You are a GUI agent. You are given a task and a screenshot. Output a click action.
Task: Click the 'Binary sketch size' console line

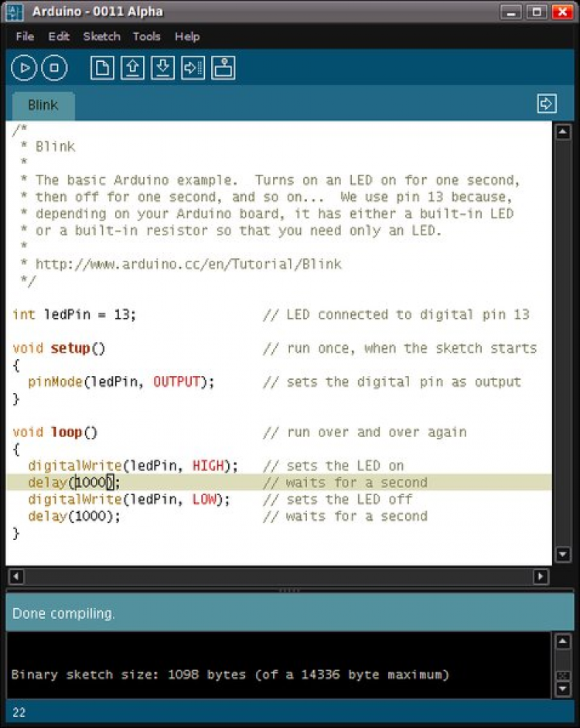click(x=230, y=675)
